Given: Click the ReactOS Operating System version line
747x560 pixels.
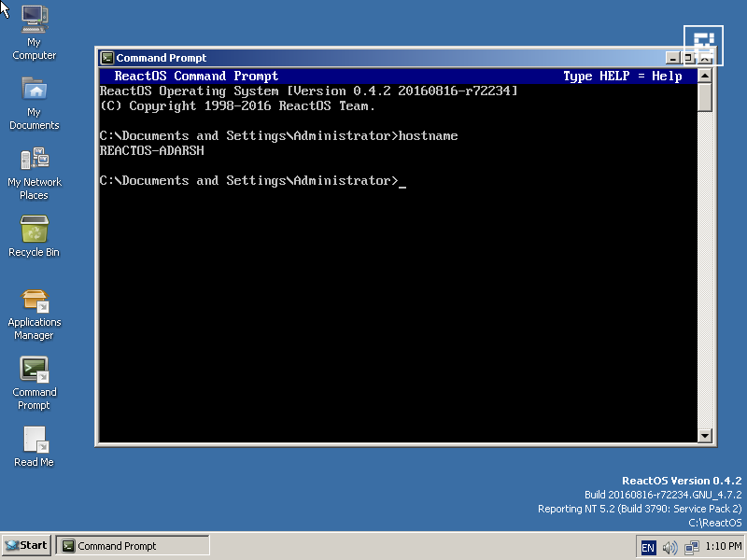Looking at the screenshot, I should [x=308, y=91].
